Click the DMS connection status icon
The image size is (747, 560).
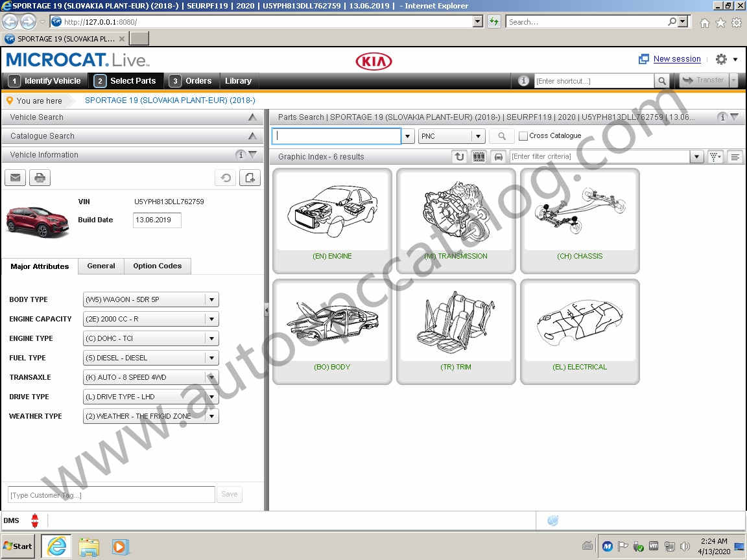(35, 520)
